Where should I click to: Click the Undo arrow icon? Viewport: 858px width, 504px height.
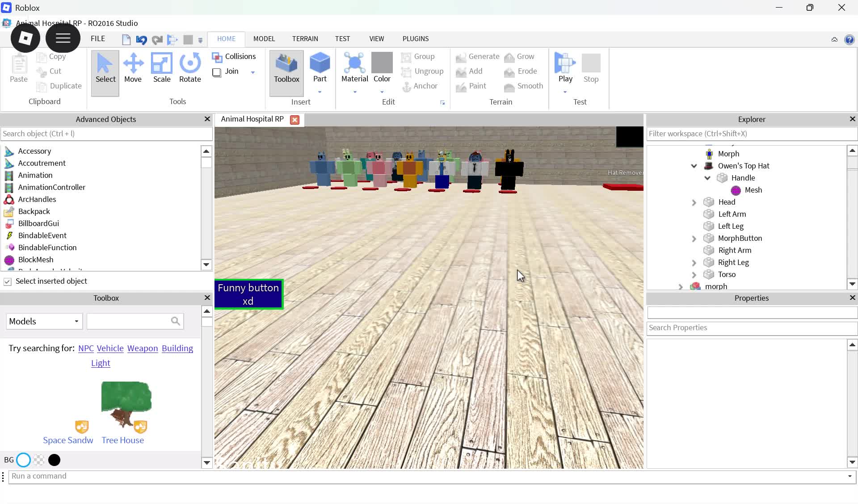(141, 40)
